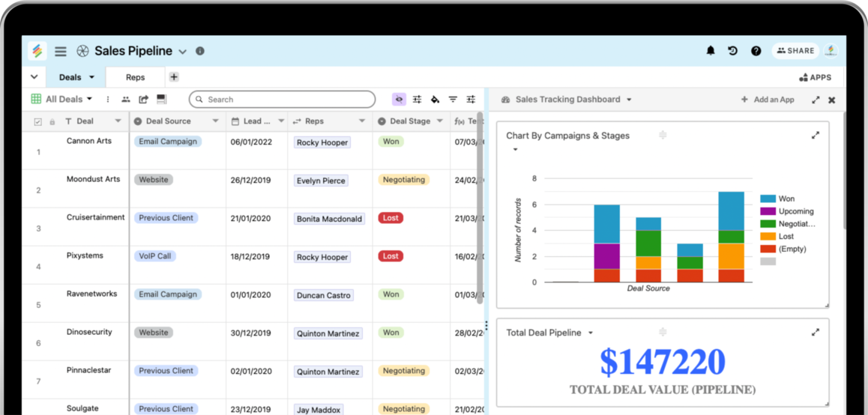Switch to the Reps tab

pos(135,77)
